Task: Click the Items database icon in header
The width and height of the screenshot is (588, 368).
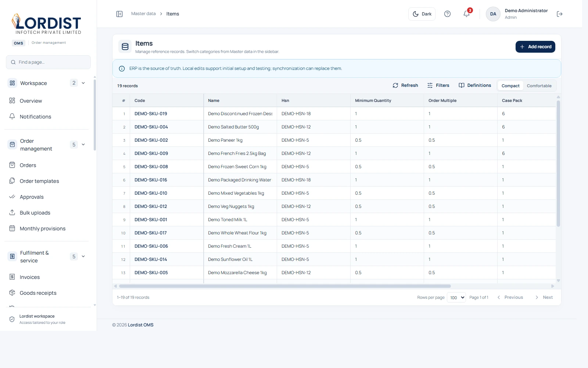Action: [125, 47]
